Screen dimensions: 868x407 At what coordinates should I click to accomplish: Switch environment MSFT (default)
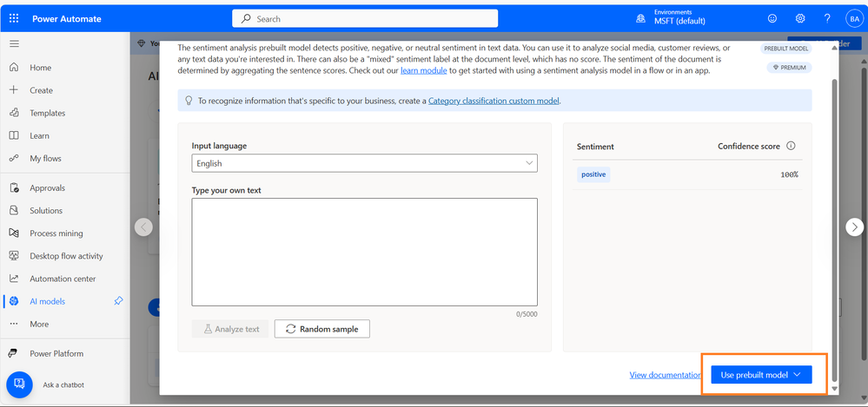click(x=679, y=21)
